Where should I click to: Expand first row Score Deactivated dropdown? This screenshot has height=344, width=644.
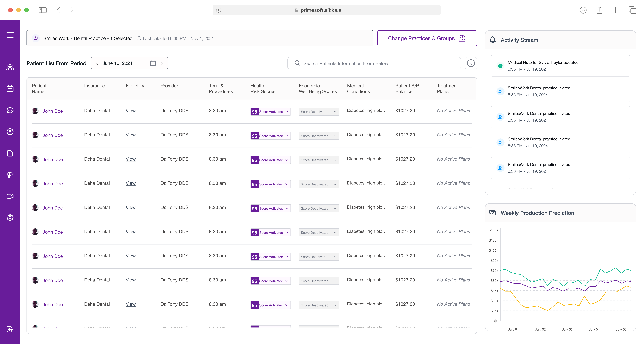(x=335, y=112)
